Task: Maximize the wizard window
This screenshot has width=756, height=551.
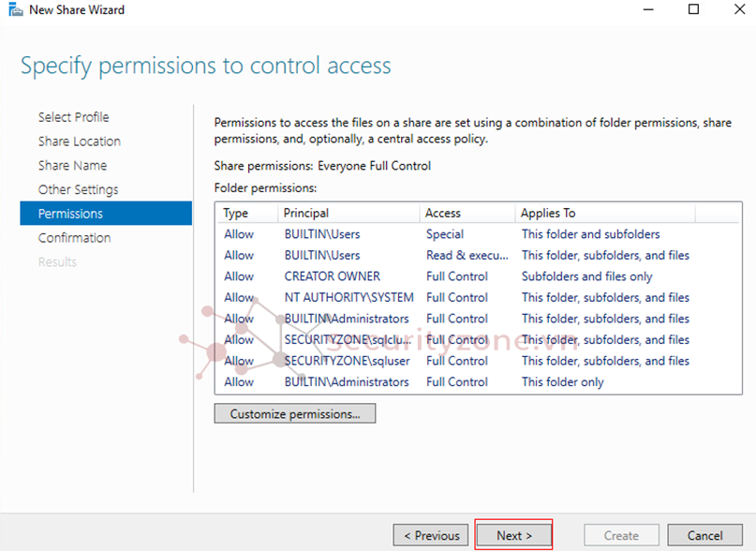Action: 693,10
